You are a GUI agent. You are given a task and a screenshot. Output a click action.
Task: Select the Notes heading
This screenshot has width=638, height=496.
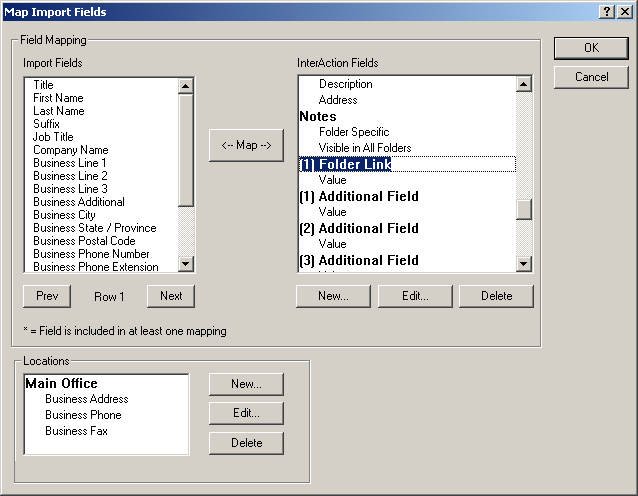(x=318, y=116)
